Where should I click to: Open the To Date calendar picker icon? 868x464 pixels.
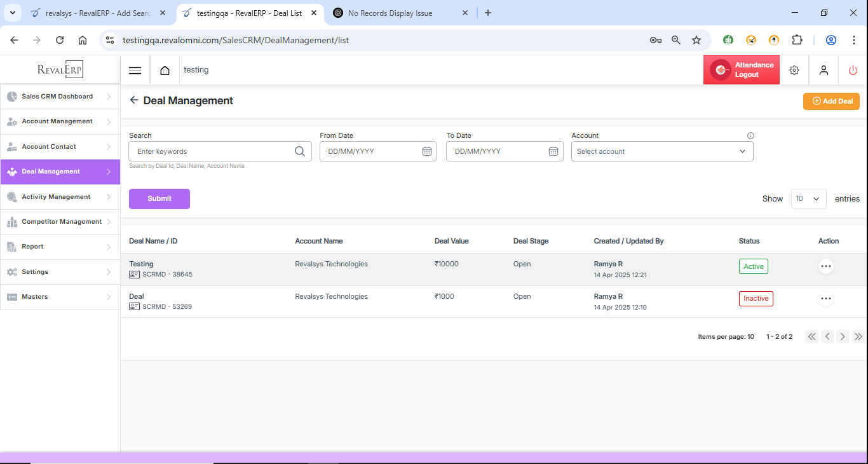pos(553,151)
